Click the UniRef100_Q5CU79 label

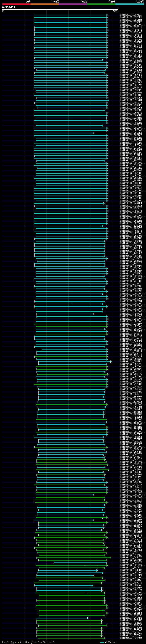point(131,374)
